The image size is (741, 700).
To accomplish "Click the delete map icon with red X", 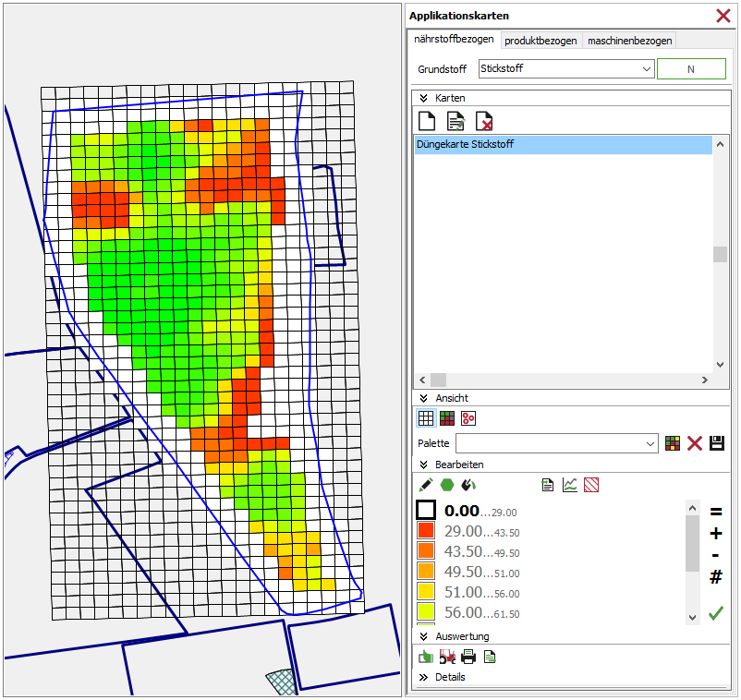I will coord(483,121).
